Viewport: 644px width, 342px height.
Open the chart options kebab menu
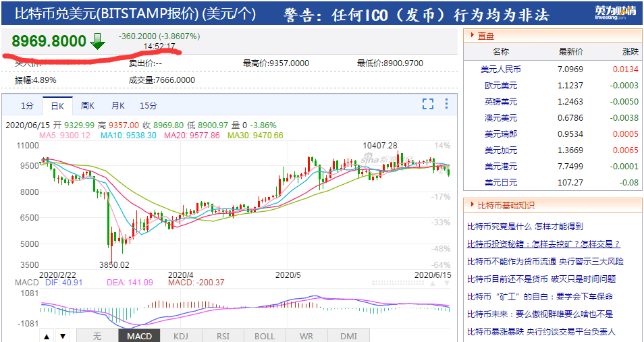point(446,103)
